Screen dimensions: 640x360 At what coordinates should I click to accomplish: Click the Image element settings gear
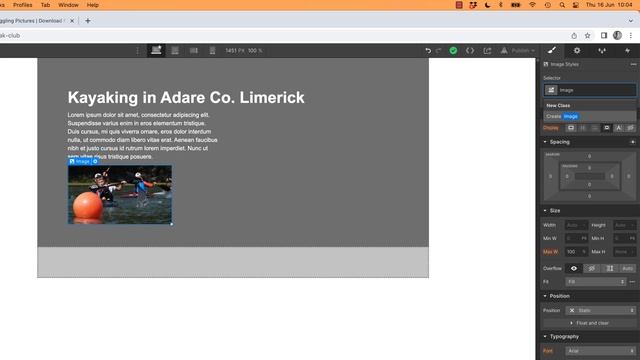click(95, 162)
